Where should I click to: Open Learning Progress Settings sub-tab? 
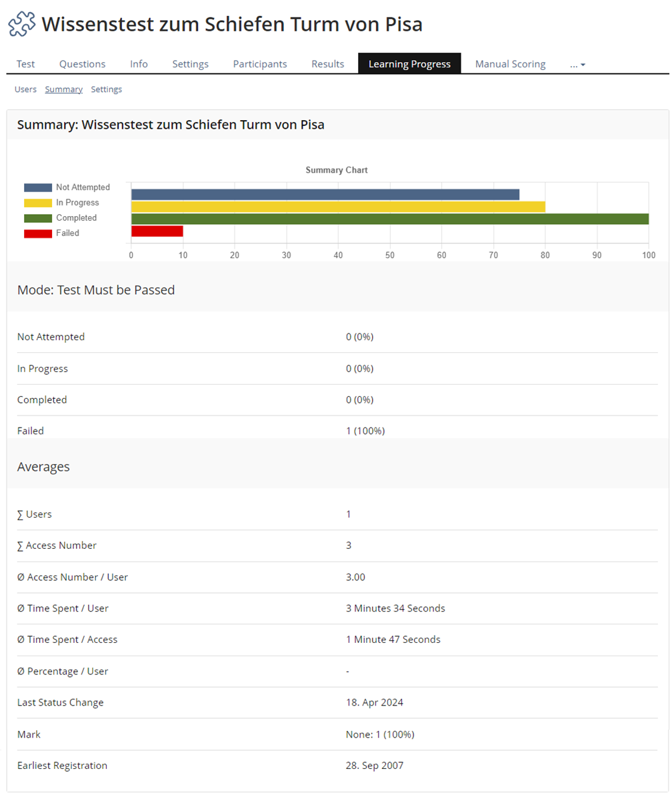click(106, 89)
